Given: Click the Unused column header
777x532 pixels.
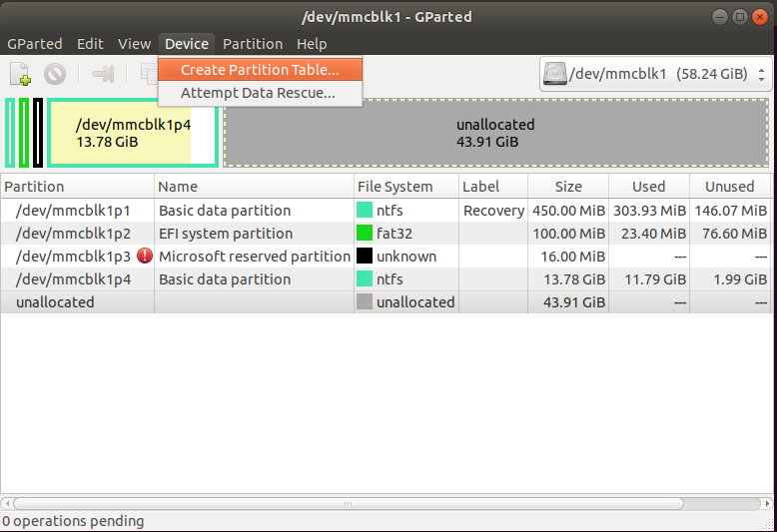Looking at the screenshot, I should click(x=730, y=187).
